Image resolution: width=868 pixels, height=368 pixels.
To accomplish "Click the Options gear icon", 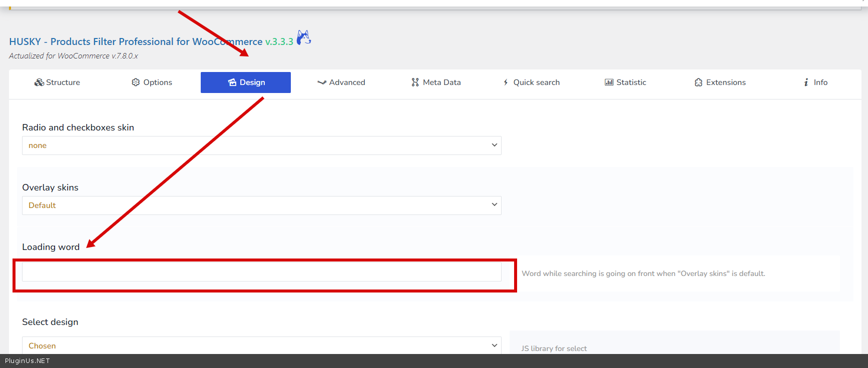I will pyautogui.click(x=136, y=82).
